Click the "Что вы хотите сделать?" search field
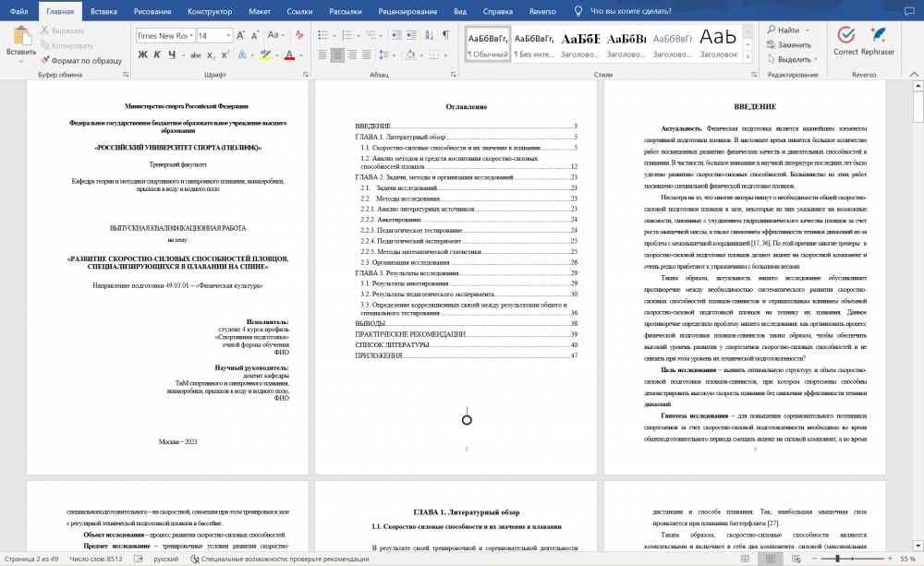Image resolution: width=924 pixels, height=566 pixels. point(630,11)
